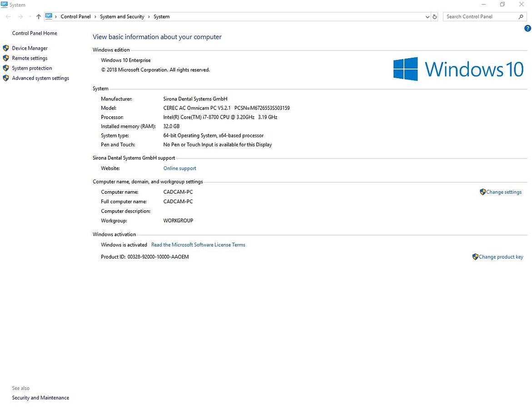The width and height of the screenshot is (532, 409).
Task: Click the Forward navigation arrow
Action: (20, 17)
